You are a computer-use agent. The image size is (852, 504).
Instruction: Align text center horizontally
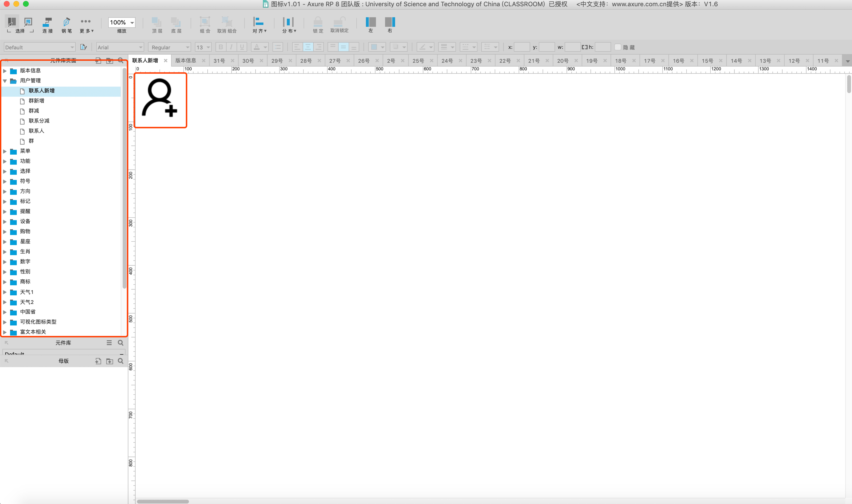click(308, 47)
